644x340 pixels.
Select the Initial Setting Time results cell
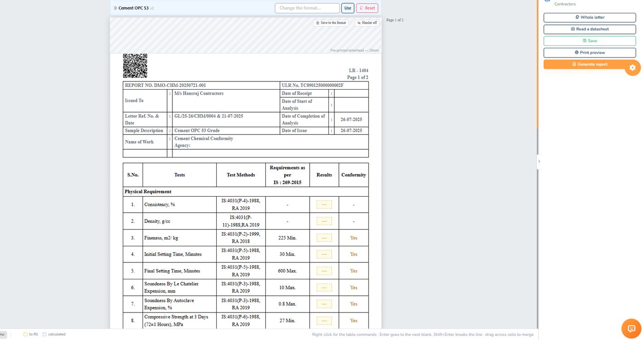[x=324, y=254]
